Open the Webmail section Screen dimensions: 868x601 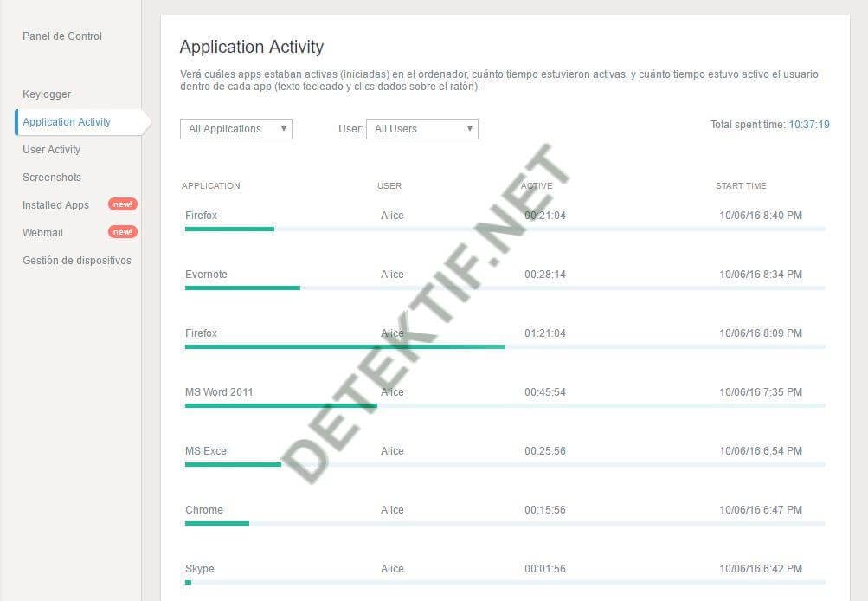click(x=42, y=233)
